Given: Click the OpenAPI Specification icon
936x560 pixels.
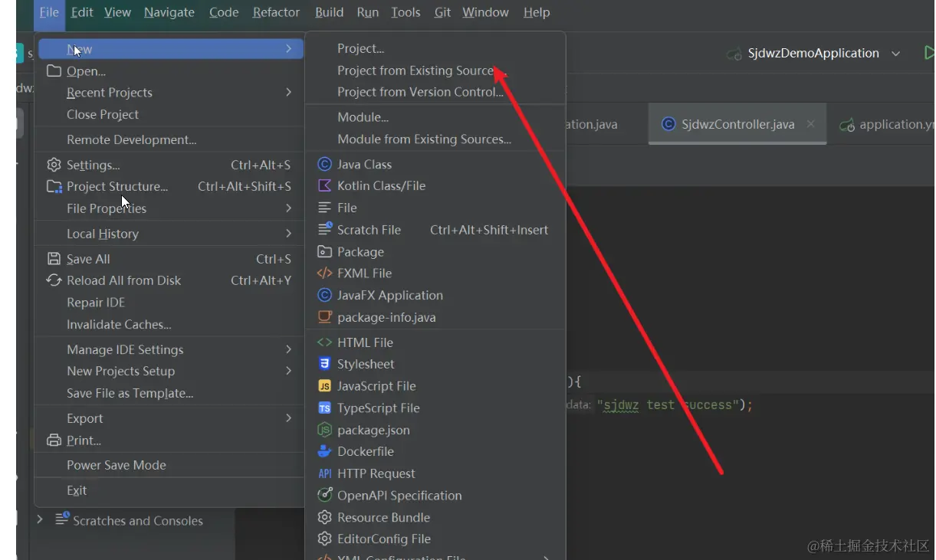Looking at the screenshot, I should click(x=324, y=496).
